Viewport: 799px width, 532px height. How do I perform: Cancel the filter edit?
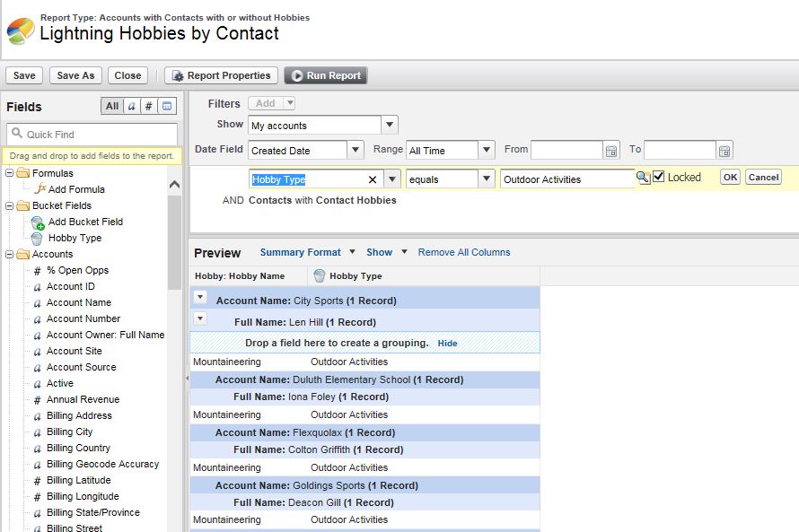coord(763,177)
